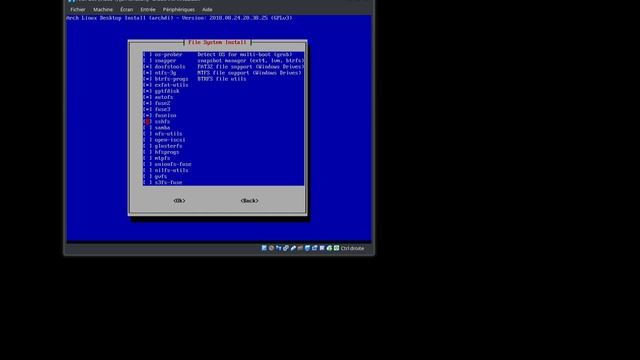Viewport: 640px width, 360px height.
Task: Check the open-iscsi package
Action: pyautogui.click(x=148, y=140)
